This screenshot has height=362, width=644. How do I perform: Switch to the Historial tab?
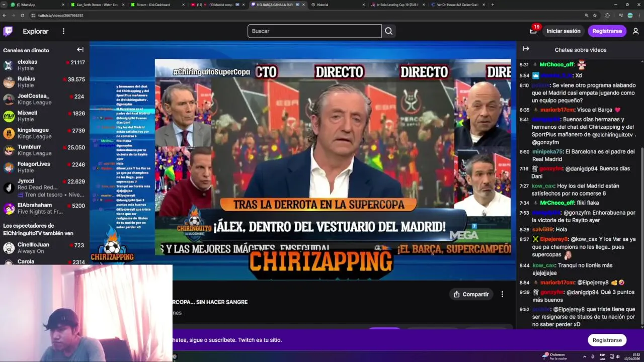tap(336, 5)
